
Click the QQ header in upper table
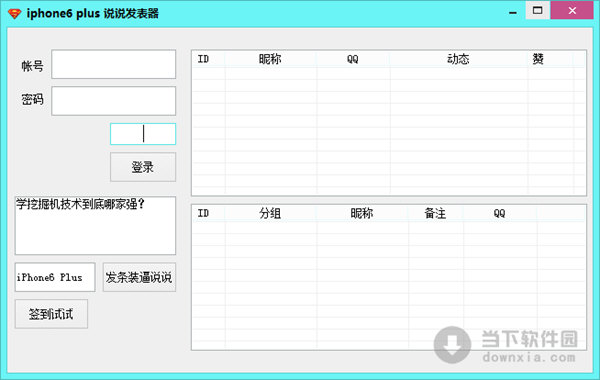tap(353, 59)
